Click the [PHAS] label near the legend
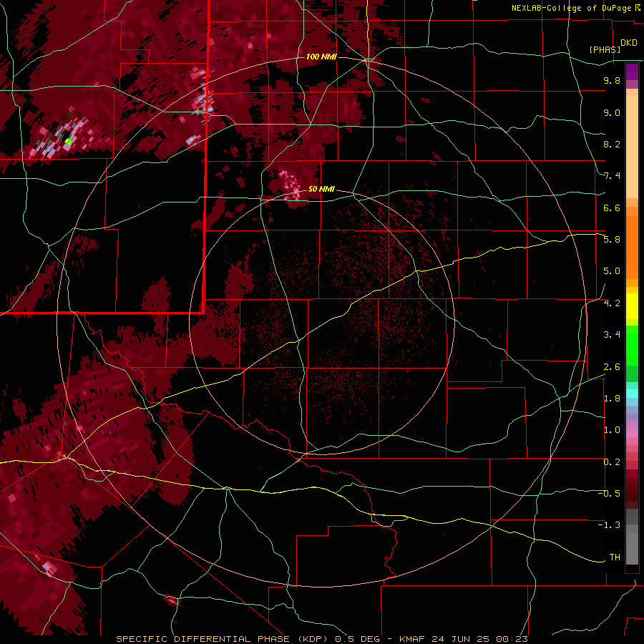The height and width of the screenshot is (644, 644). (605, 49)
